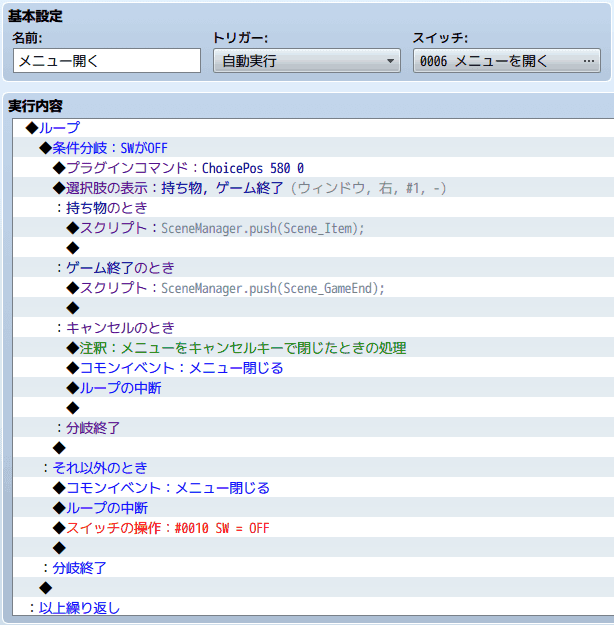Screen dimensions: 614x625
Task: Select the ：ゲーム終了のとき branch row
Action: coord(313,268)
